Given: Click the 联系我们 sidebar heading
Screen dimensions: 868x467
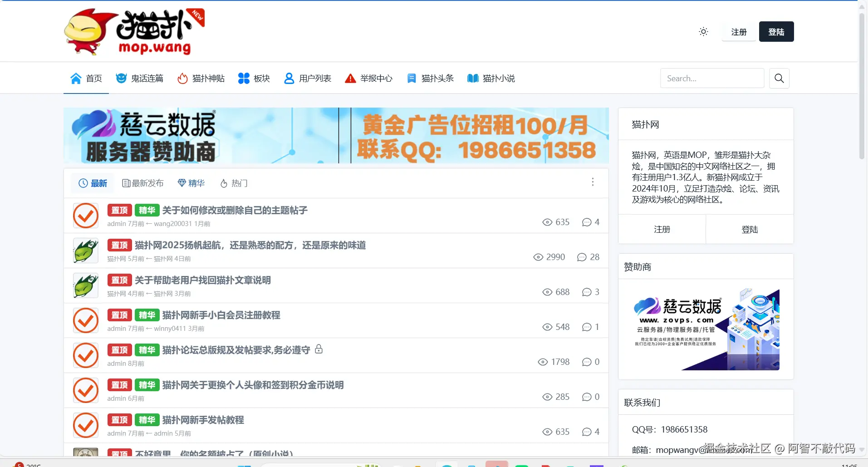Looking at the screenshot, I should tap(642, 403).
